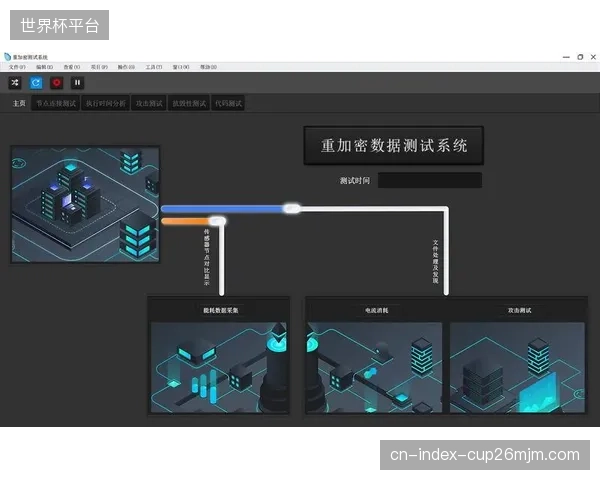Click the 能耗数据采集 panel header
The width and height of the screenshot is (600, 480).
pos(220,310)
